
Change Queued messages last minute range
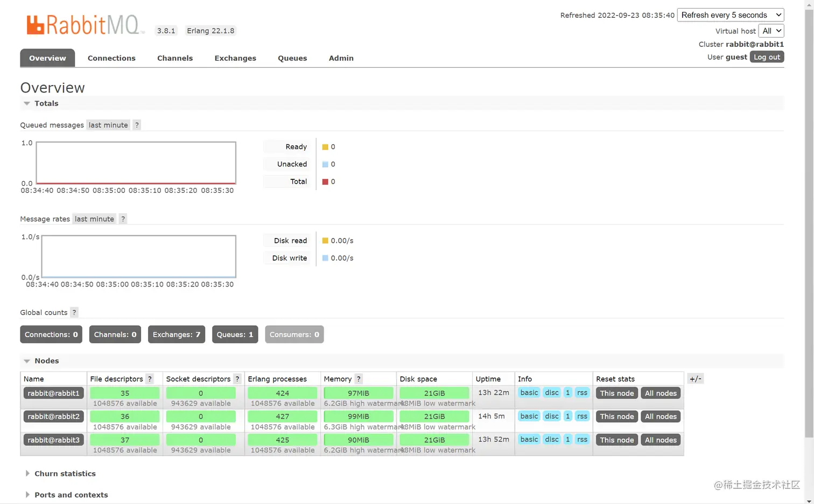coord(108,125)
